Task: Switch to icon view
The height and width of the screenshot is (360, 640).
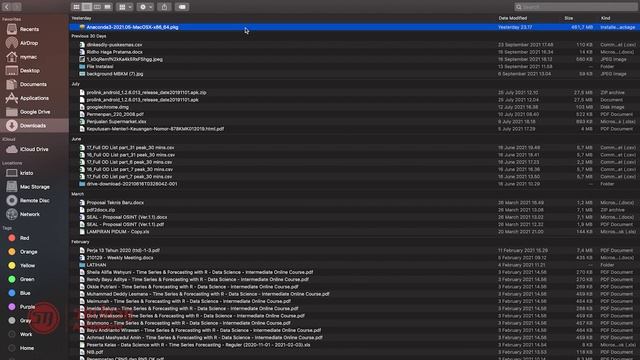Action: pyautogui.click(x=76, y=7)
